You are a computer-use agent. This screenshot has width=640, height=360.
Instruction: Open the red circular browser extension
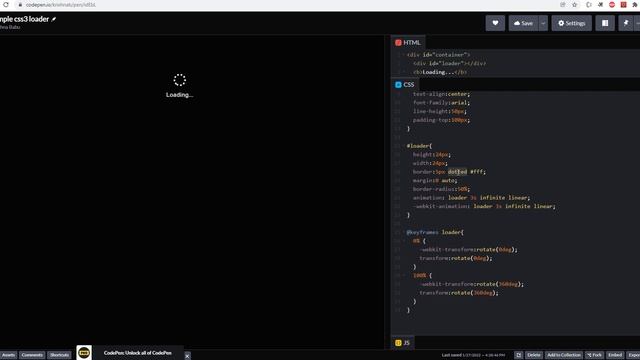coord(612,4)
